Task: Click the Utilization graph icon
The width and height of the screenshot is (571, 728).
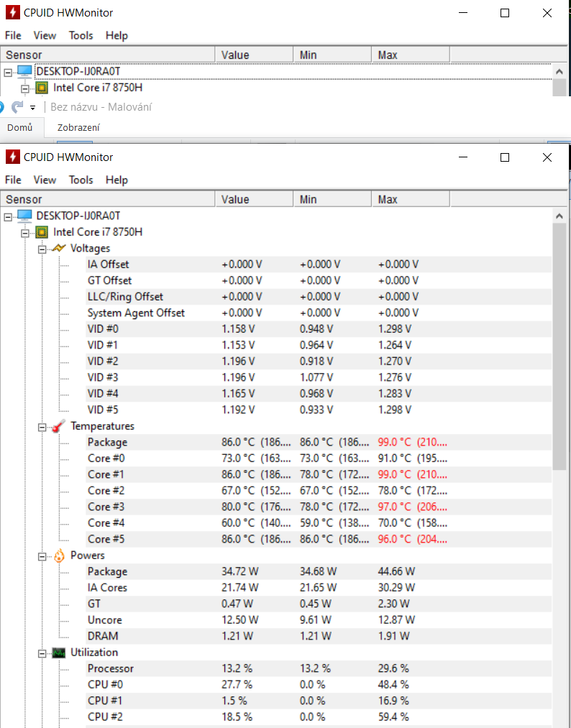Action: (x=58, y=653)
